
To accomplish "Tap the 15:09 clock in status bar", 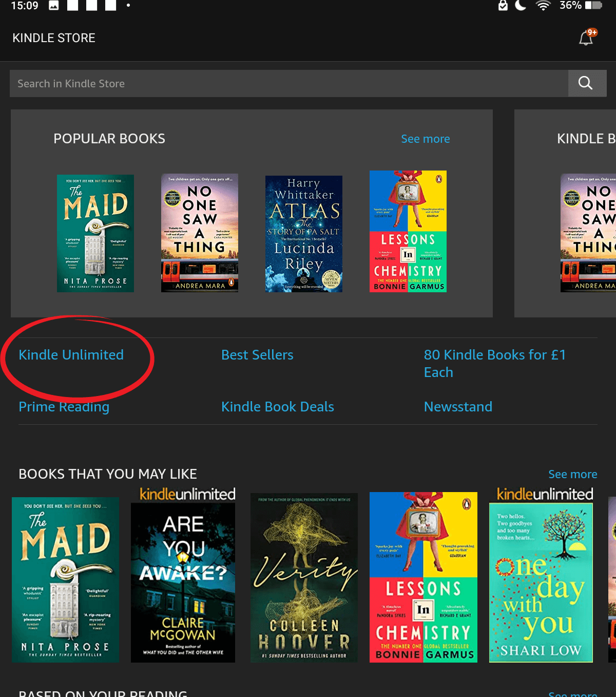I will (x=25, y=6).
